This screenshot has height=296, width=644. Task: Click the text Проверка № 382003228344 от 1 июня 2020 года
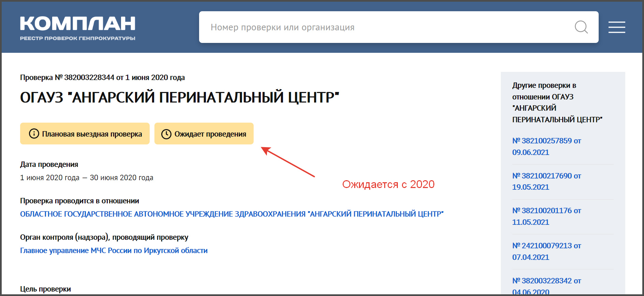(102, 77)
